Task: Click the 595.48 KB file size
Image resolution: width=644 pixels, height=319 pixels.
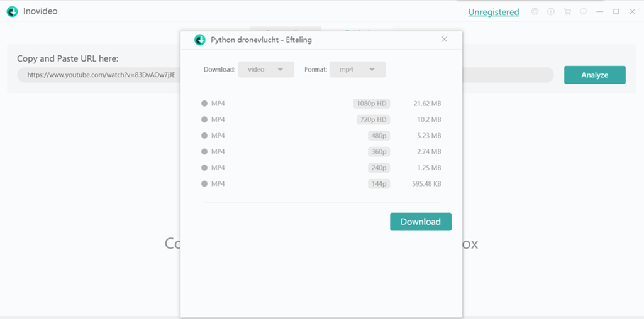Action: coord(427,184)
